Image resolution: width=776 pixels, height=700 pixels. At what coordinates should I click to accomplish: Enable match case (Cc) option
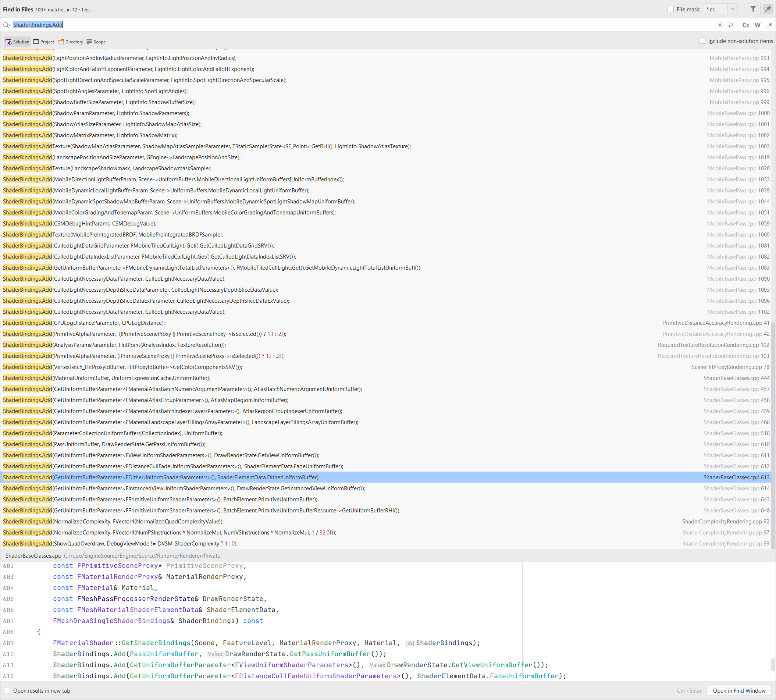[745, 25]
